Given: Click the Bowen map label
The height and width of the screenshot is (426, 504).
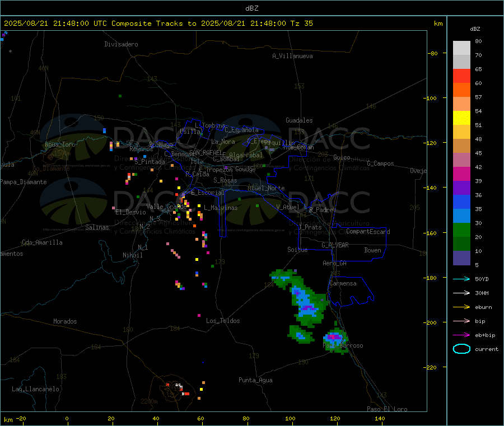Looking at the screenshot, I should coord(372,250).
